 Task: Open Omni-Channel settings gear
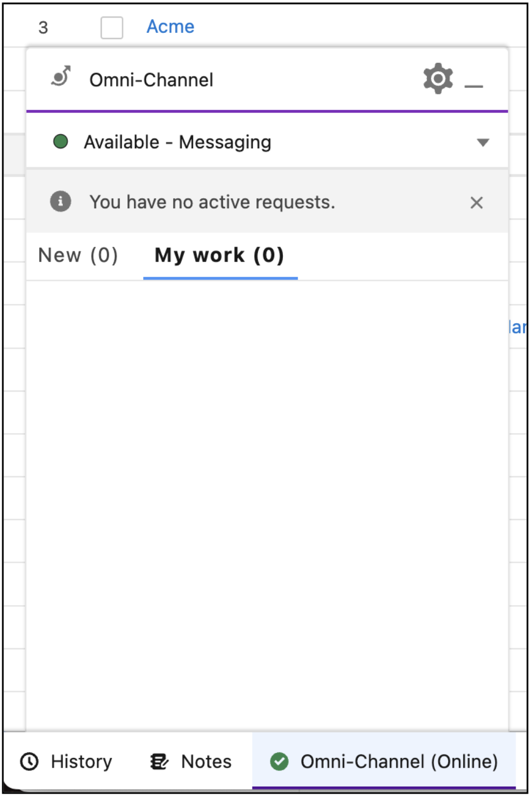(x=438, y=79)
